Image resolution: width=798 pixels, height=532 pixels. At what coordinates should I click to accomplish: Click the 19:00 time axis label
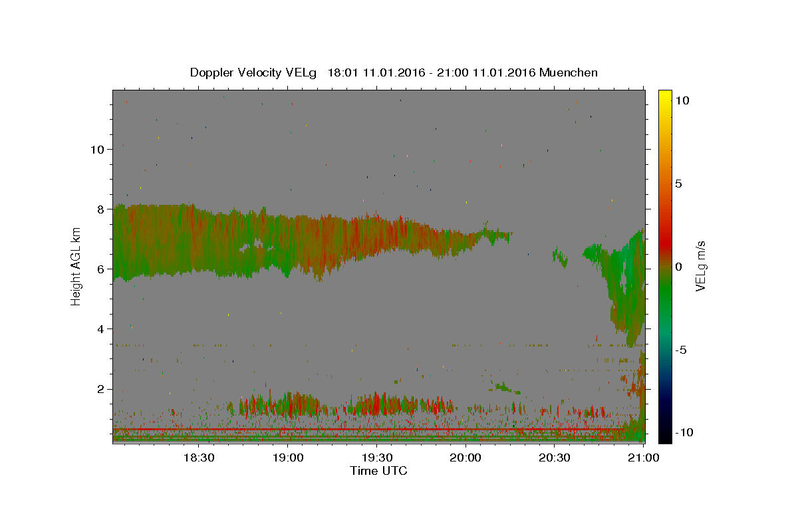[x=288, y=458]
